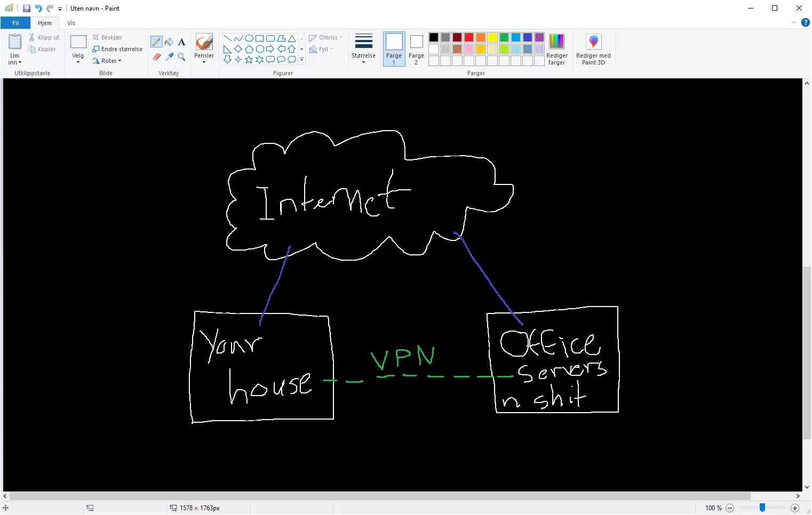The width and height of the screenshot is (812, 515).
Task: Open Rediger farger dialog
Action: [x=556, y=49]
